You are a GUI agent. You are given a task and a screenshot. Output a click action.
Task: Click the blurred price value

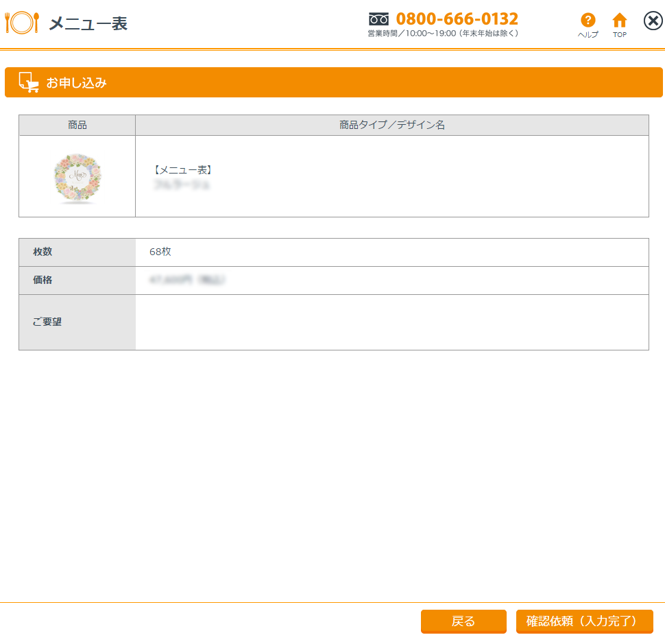(187, 280)
